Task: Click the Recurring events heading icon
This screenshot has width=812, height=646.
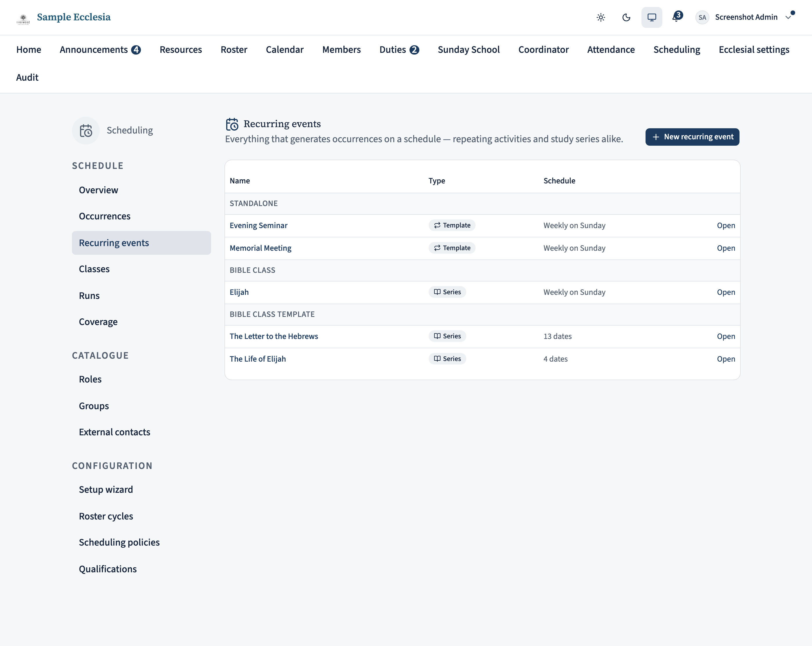Action: (x=232, y=124)
